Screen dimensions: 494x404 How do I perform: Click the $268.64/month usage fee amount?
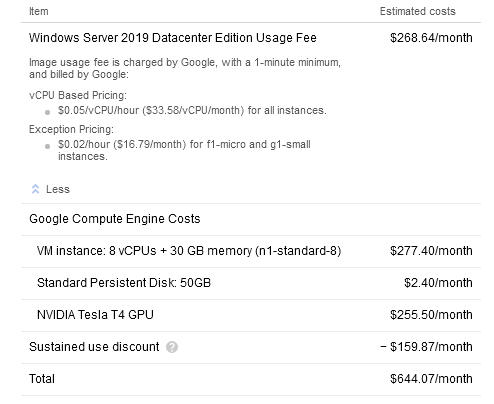pos(431,38)
